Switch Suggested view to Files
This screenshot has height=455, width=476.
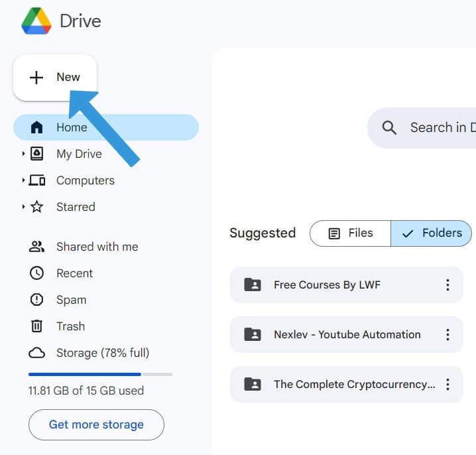[x=350, y=233]
